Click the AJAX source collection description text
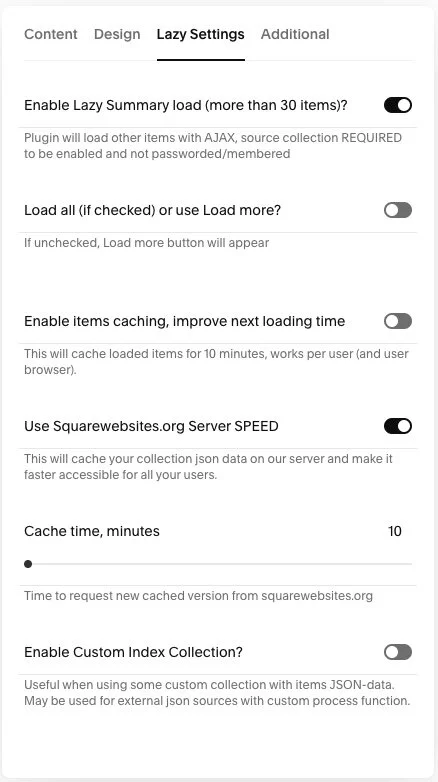Screen dimensions: 438x782 coord(213,145)
